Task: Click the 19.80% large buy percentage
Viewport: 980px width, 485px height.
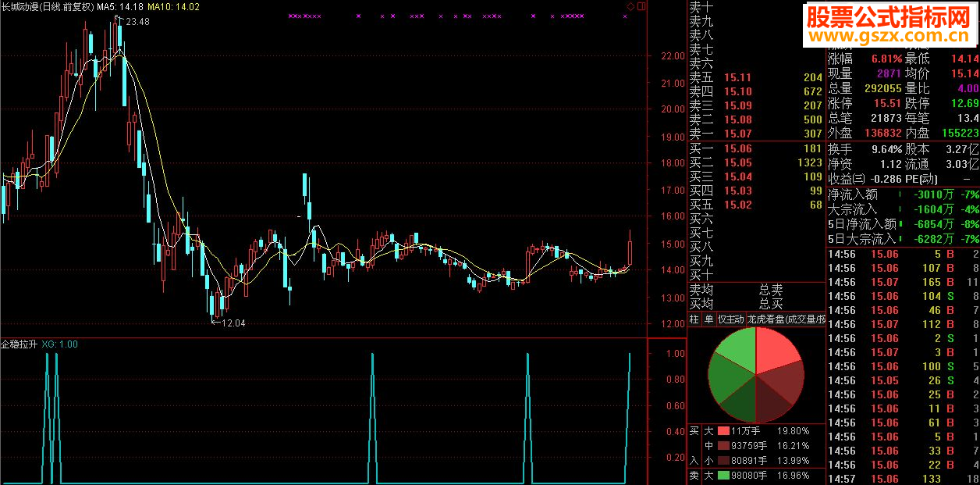Action: 793,430
